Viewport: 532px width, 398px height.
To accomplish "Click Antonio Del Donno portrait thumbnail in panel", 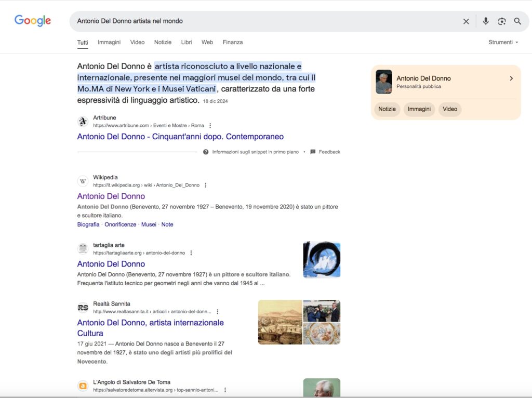I will coord(384,82).
